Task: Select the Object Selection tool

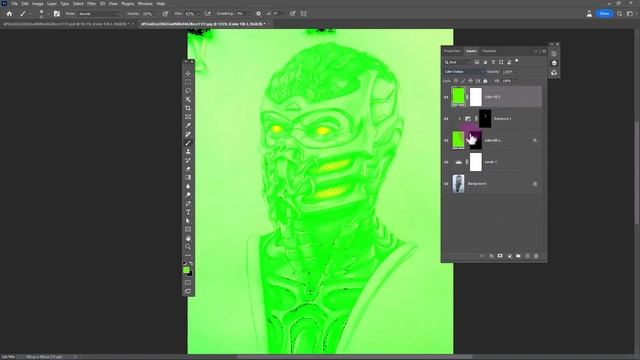Action: point(188,100)
